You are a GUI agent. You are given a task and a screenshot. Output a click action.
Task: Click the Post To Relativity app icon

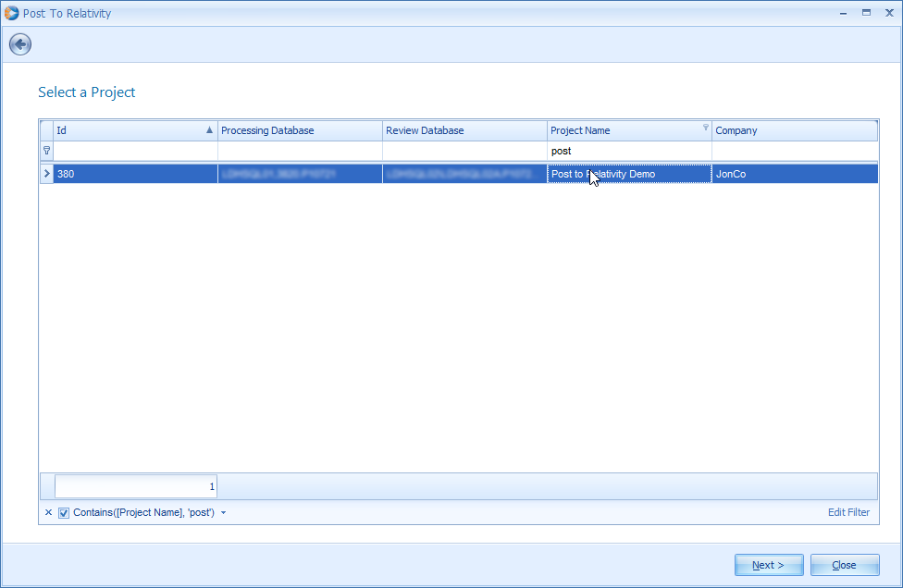tap(11, 13)
